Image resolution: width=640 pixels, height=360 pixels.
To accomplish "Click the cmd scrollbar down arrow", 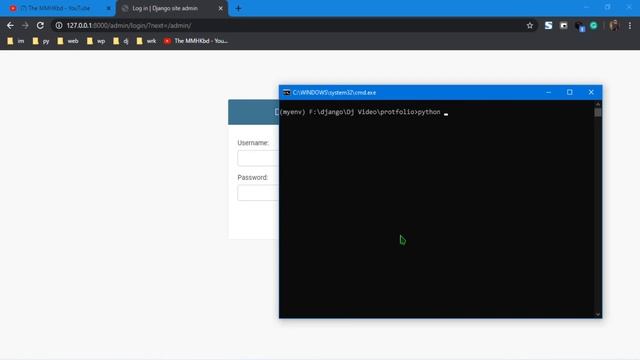I will pyautogui.click(x=598, y=314).
